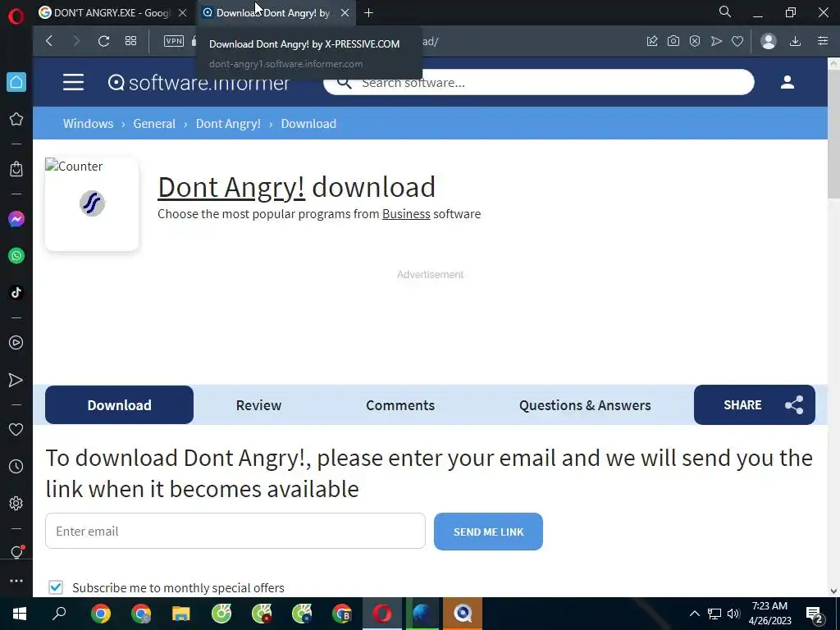Open the sidebar lightbulb tips icon
The width and height of the screenshot is (840, 630).
[16, 552]
